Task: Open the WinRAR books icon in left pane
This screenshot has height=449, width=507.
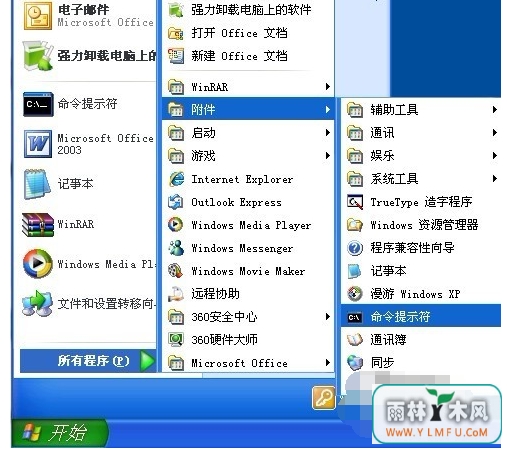Action: coord(38,225)
